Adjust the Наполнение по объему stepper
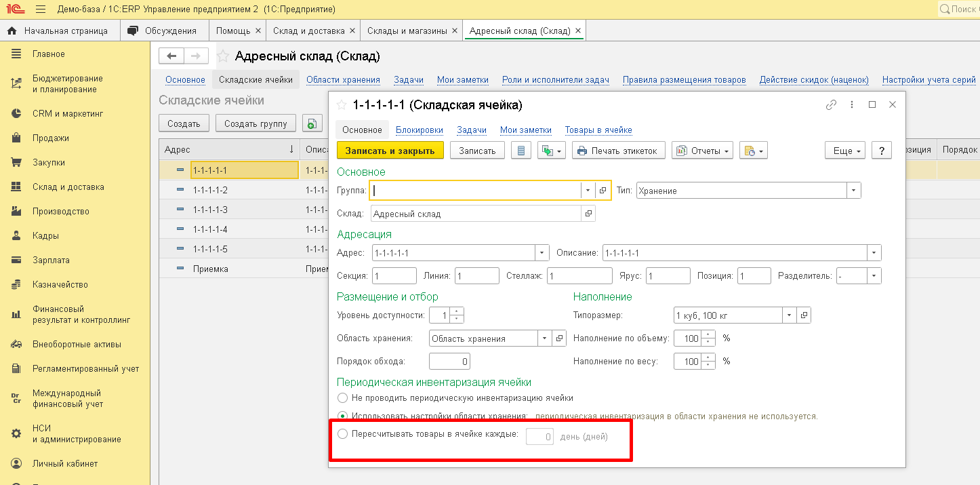Viewport: 980px width, 485px height. pyautogui.click(x=709, y=338)
